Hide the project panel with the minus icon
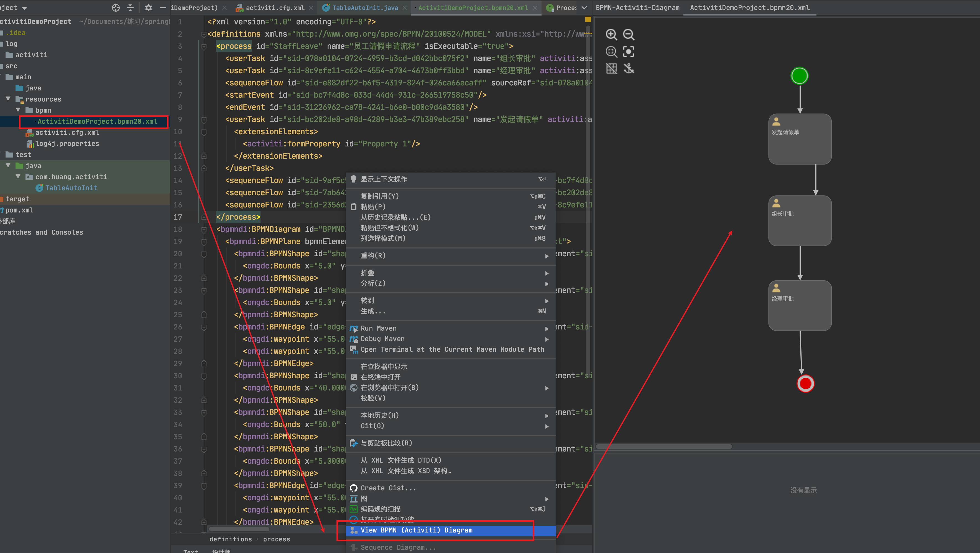 [x=163, y=7]
